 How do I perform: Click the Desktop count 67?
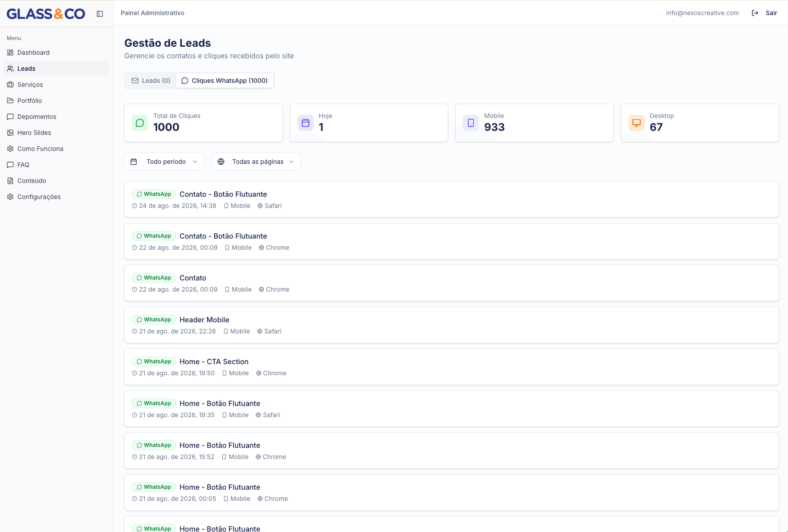tap(656, 127)
